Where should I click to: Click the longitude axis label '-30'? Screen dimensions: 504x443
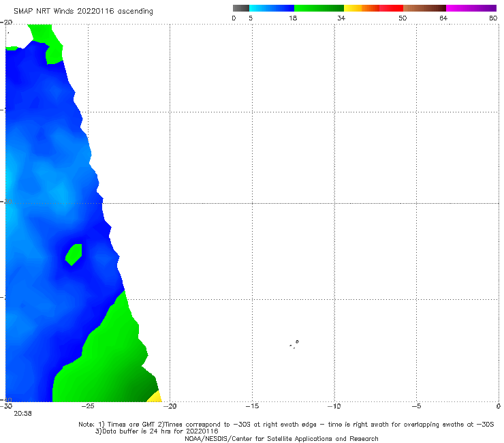pyautogui.click(x=6, y=406)
